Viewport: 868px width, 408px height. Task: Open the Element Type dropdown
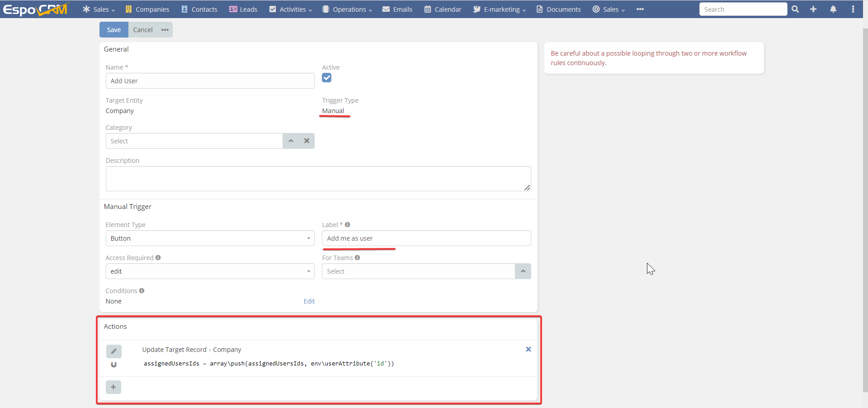coord(210,238)
